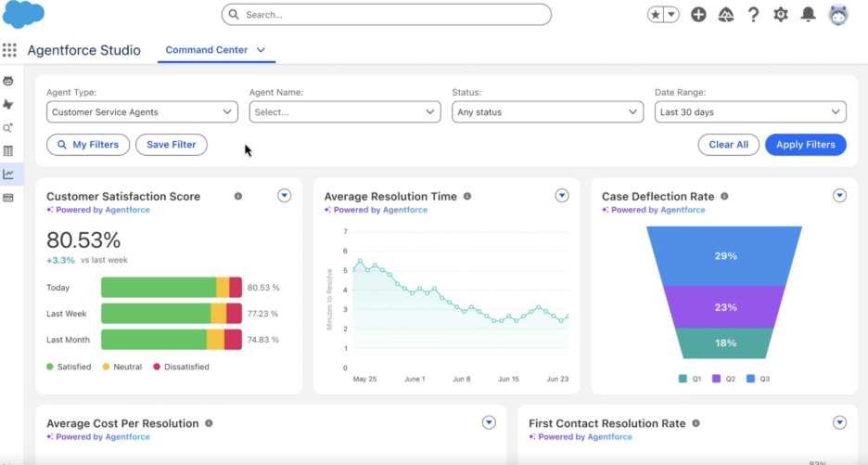Click the Last Week satisfaction bar
This screenshot has height=465, width=868.
pyautogui.click(x=172, y=314)
